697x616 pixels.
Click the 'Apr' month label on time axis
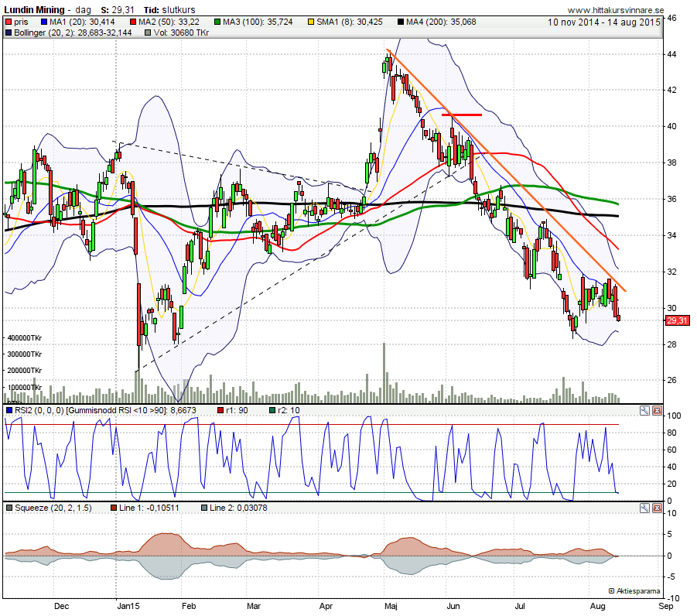[326, 606]
